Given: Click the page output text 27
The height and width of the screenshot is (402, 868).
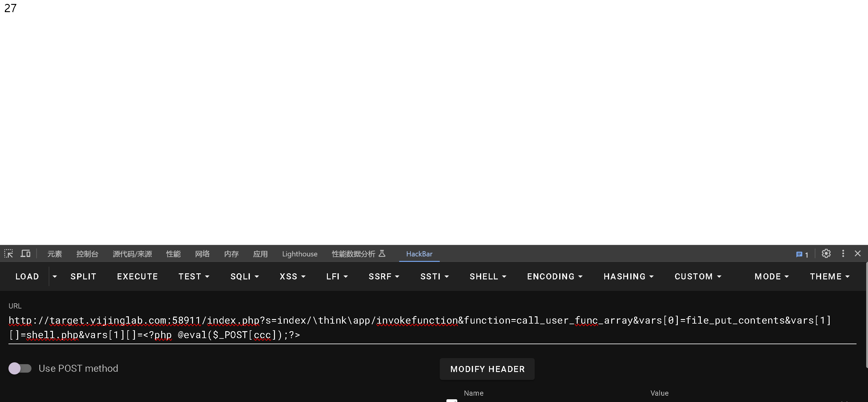Looking at the screenshot, I should point(10,8).
